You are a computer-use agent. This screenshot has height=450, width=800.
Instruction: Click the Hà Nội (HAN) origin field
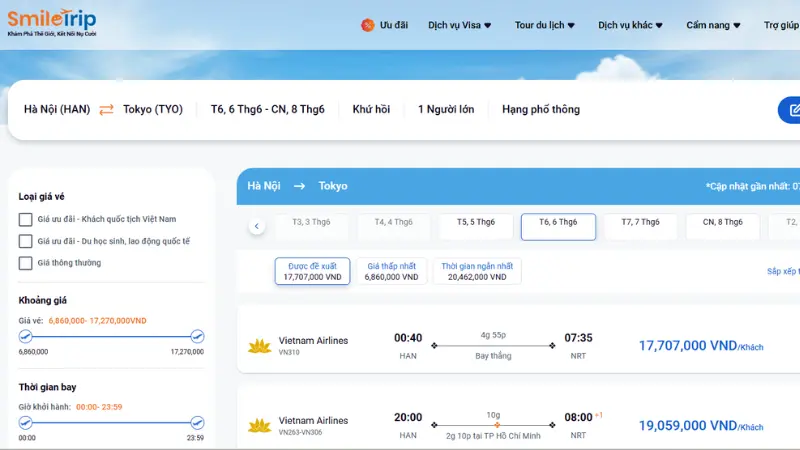click(x=57, y=110)
